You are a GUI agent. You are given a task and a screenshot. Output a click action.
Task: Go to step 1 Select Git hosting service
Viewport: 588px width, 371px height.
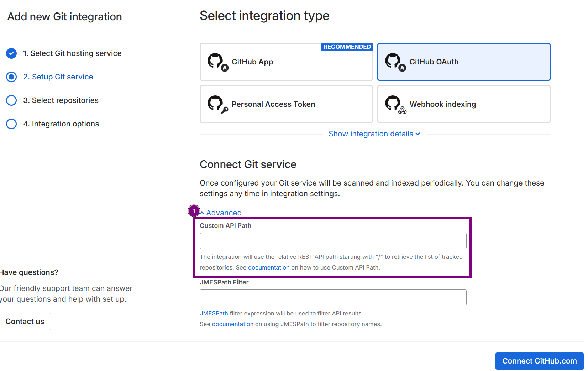point(72,53)
